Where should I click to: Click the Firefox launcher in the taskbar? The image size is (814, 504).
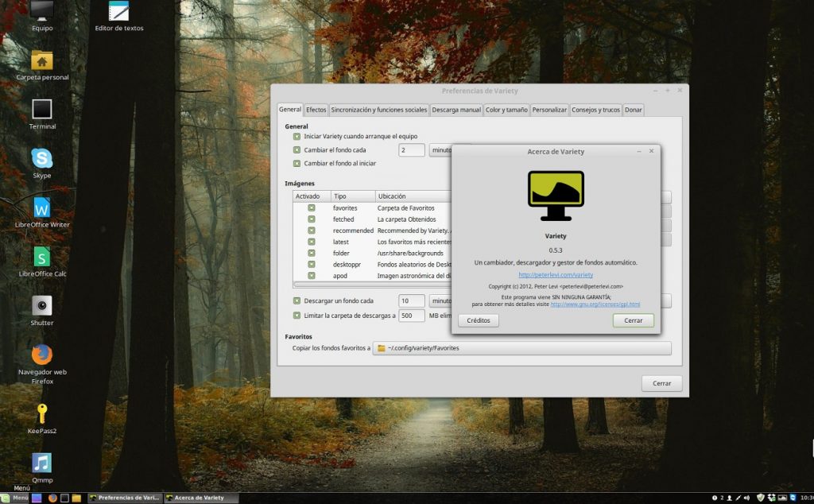tap(52, 498)
